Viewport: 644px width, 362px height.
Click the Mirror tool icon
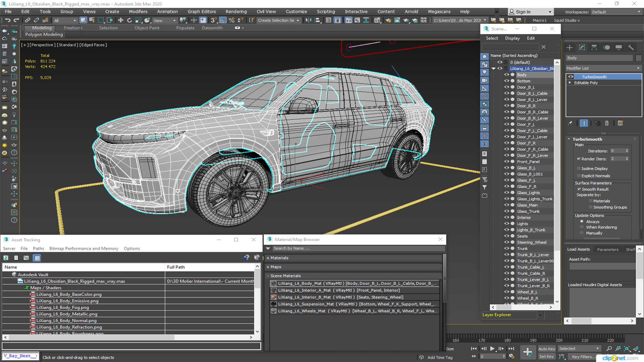point(308,20)
